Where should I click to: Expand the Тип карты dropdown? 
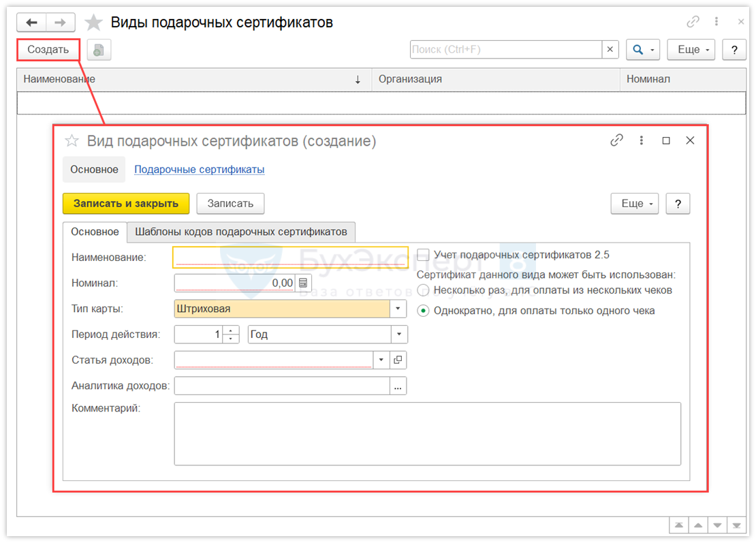398,309
